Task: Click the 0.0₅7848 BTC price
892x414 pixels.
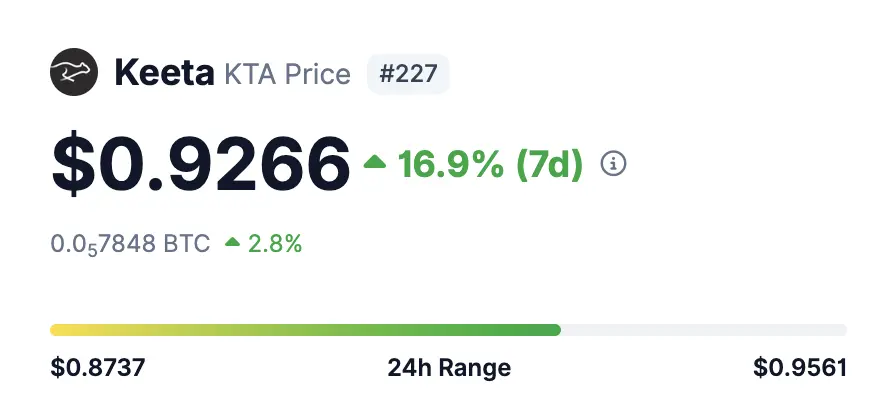Action: [130, 244]
